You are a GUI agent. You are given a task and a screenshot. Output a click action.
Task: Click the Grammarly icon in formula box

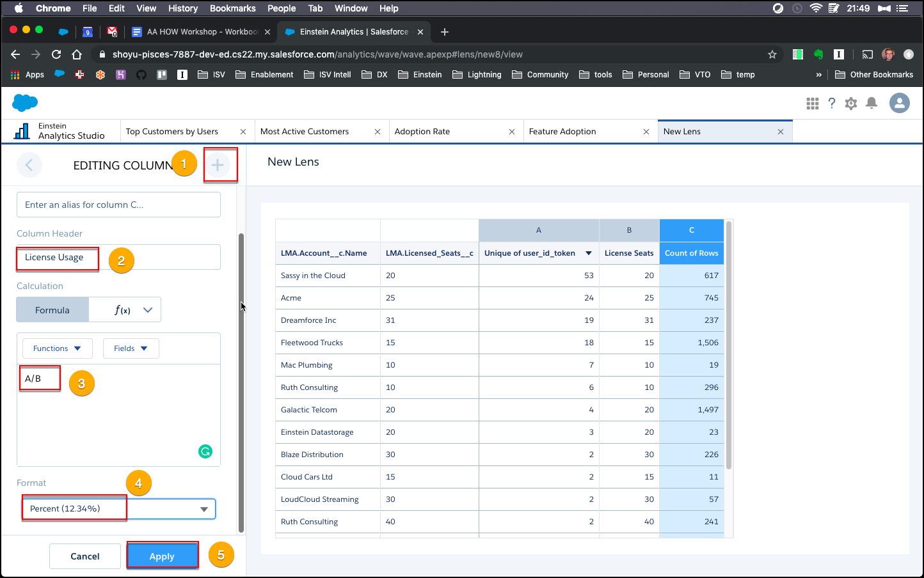coord(205,451)
